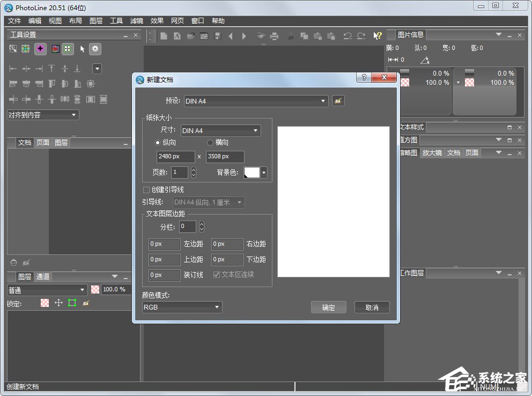532x396 pixels.
Task: Click the redo arrow toolbar icon
Action: (x=361, y=36)
